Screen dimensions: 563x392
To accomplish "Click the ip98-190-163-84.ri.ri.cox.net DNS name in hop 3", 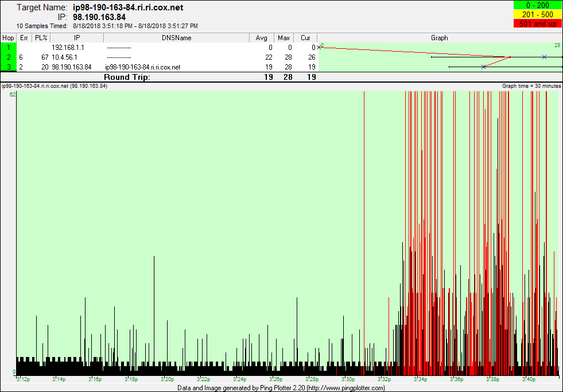I will 142,67.
